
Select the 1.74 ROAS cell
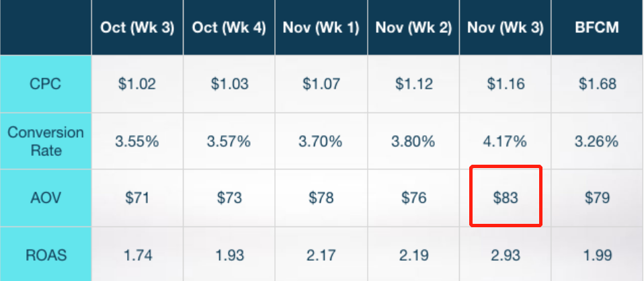137,254
